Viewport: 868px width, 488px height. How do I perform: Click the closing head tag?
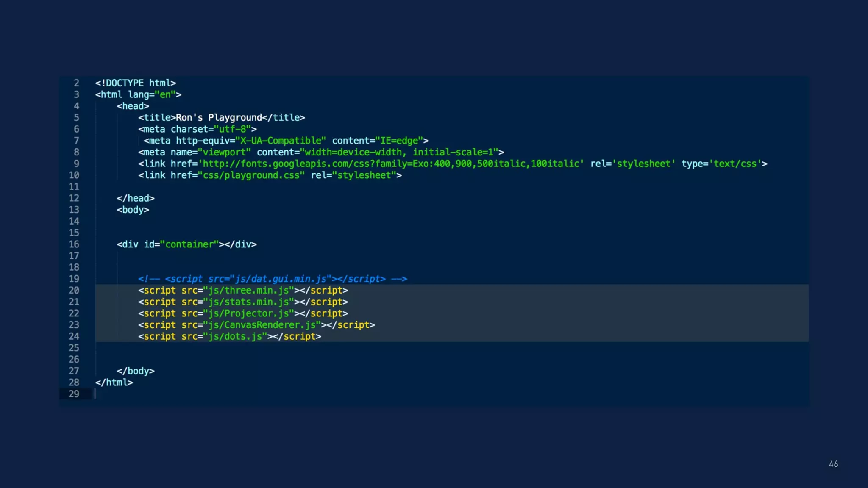pyautogui.click(x=136, y=198)
